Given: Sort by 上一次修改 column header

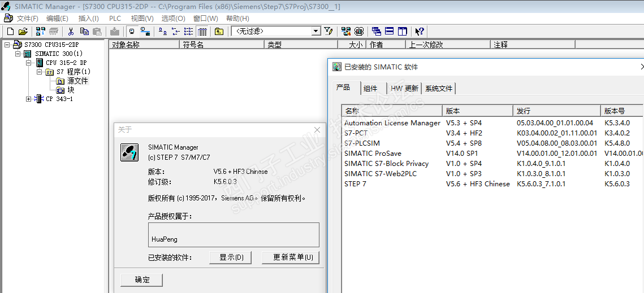Looking at the screenshot, I should coord(448,45).
